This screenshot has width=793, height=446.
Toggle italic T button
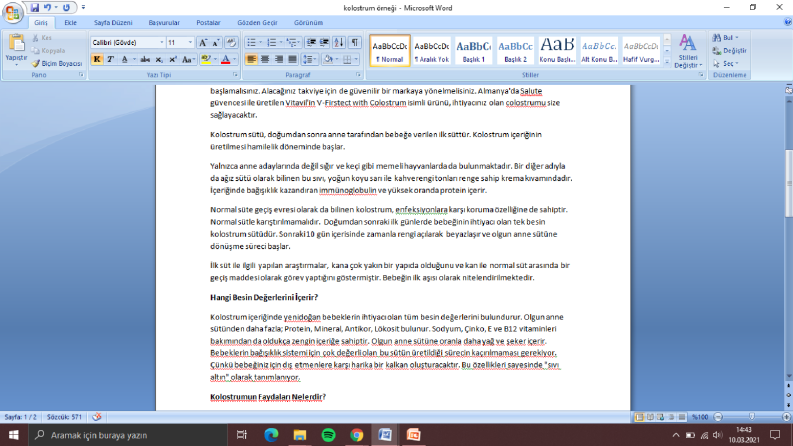pyautogui.click(x=110, y=60)
